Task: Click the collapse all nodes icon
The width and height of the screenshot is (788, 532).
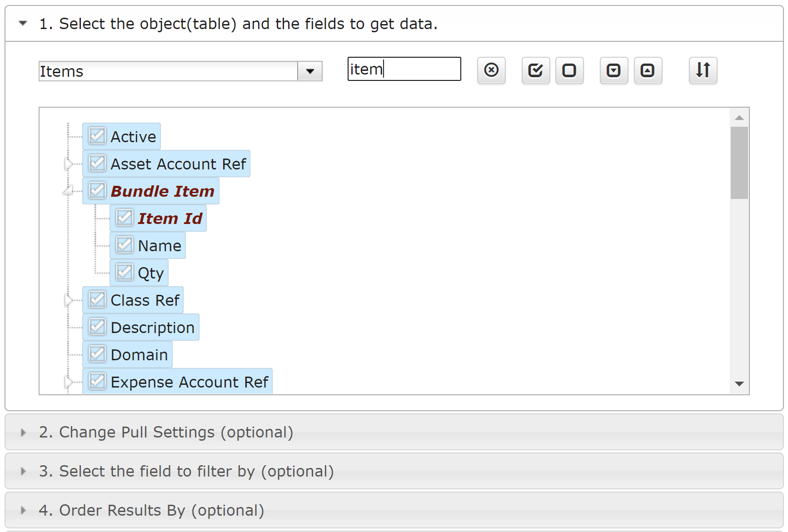Action: pos(648,70)
